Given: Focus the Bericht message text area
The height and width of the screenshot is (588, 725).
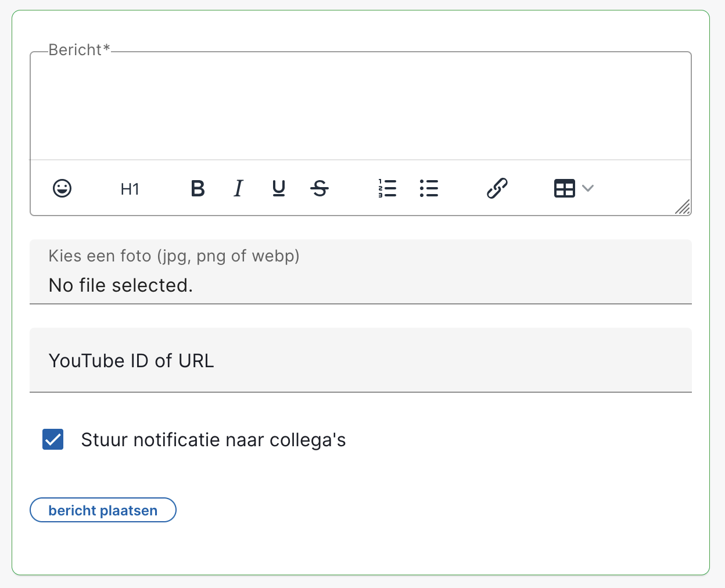Looking at the screenshot, I should tap(361, 106).
